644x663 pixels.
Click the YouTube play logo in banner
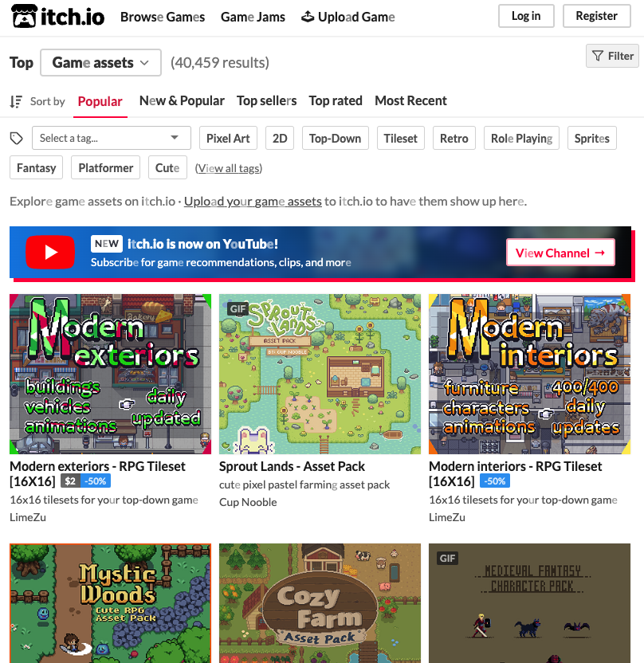click(x=50, y=252)
